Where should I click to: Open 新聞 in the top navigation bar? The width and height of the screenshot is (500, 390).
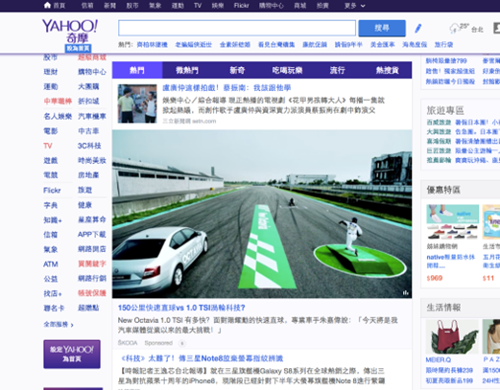click(x=110, y=6)
